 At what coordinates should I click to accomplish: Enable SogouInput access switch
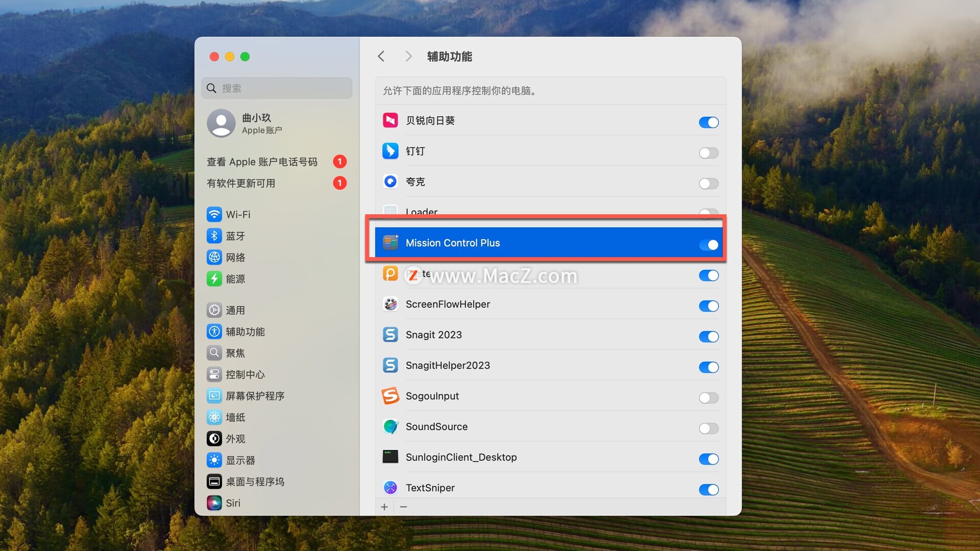coord(708,398)
